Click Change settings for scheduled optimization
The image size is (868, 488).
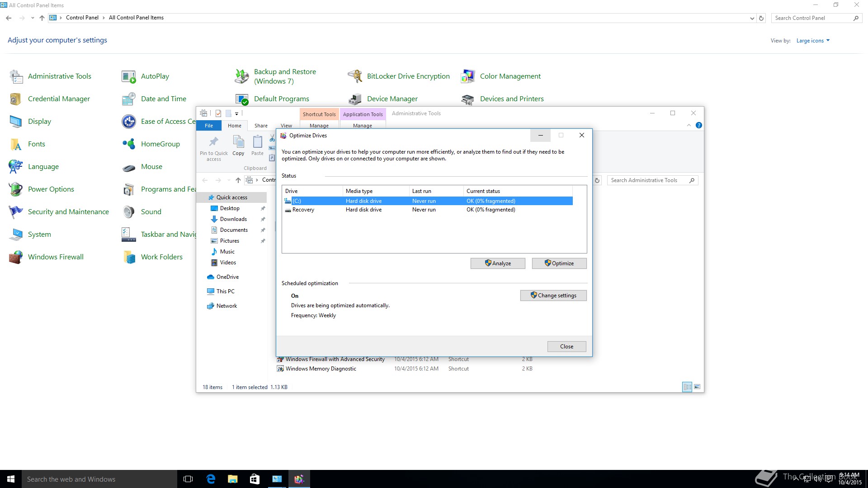point(553,296)
